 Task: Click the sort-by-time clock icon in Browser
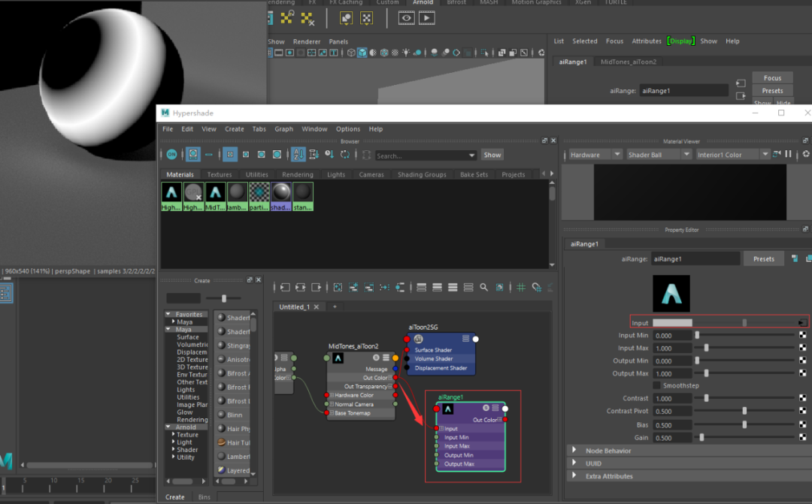point(329,154)
